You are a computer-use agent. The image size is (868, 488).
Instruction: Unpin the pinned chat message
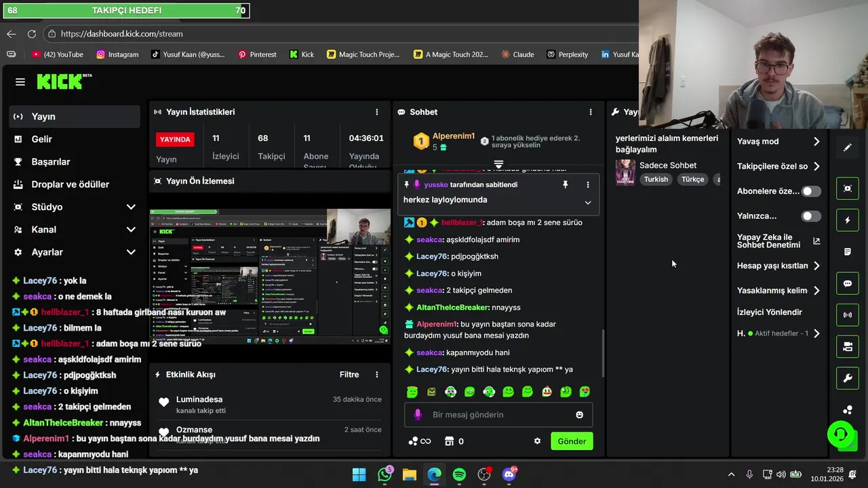tap(565, 184)
